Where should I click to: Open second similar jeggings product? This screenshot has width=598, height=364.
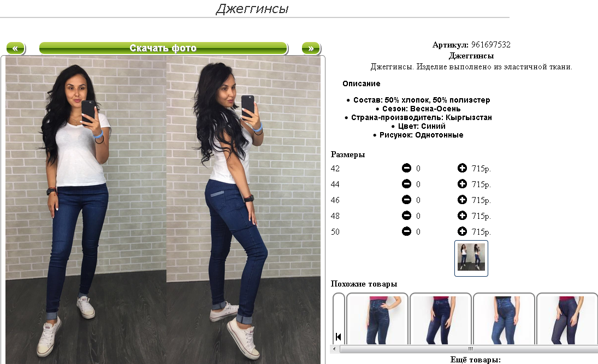(x=441, y=319)
